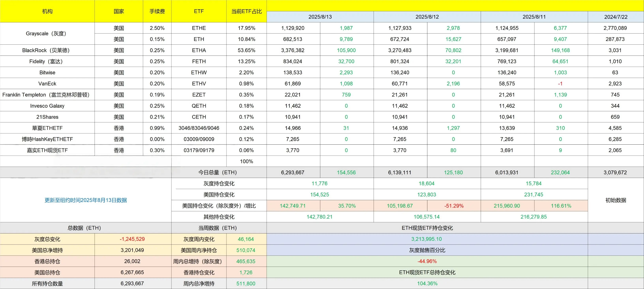Click the Invesco Galaxy cell

point(47,106)
